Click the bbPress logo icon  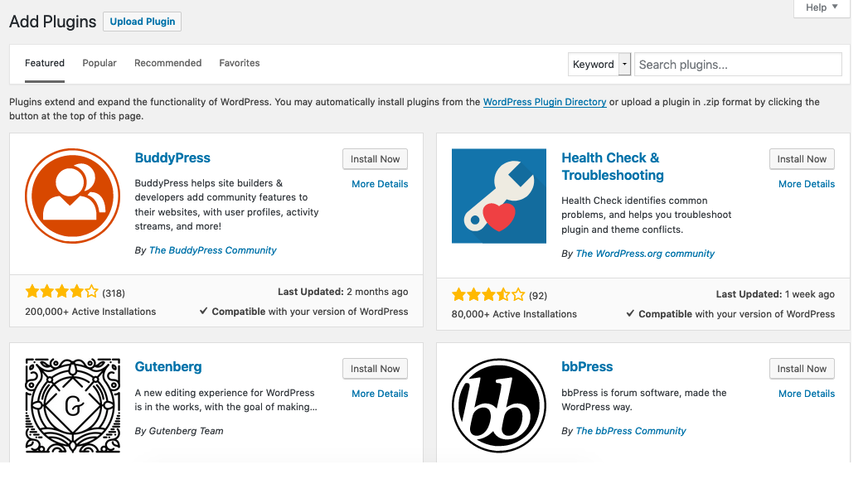(498, 405)
